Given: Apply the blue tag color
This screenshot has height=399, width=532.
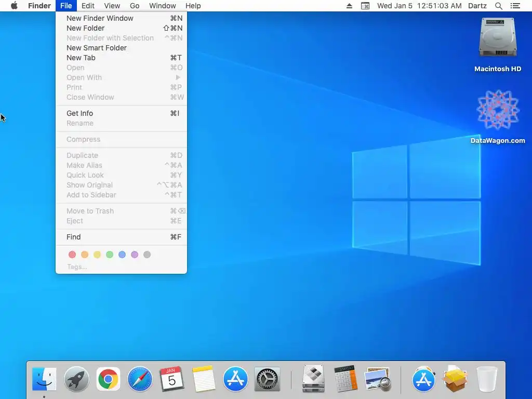Looking at the screenshot, I should pos(122,255).
